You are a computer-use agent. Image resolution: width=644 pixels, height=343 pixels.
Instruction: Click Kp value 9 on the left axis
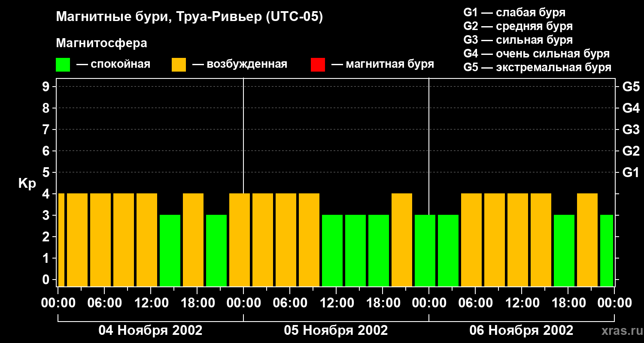click(x=47, y=87)
